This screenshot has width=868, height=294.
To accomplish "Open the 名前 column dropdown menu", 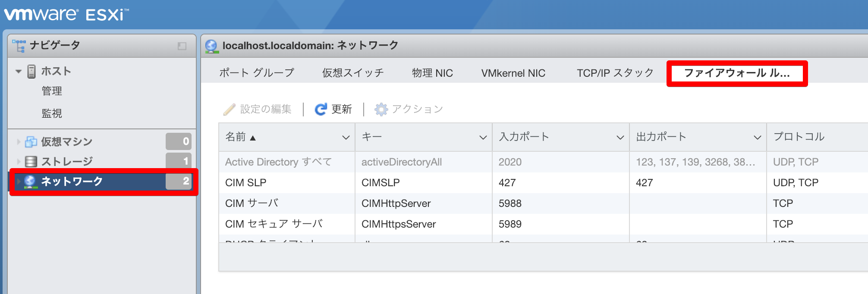I will coord(346,137).
